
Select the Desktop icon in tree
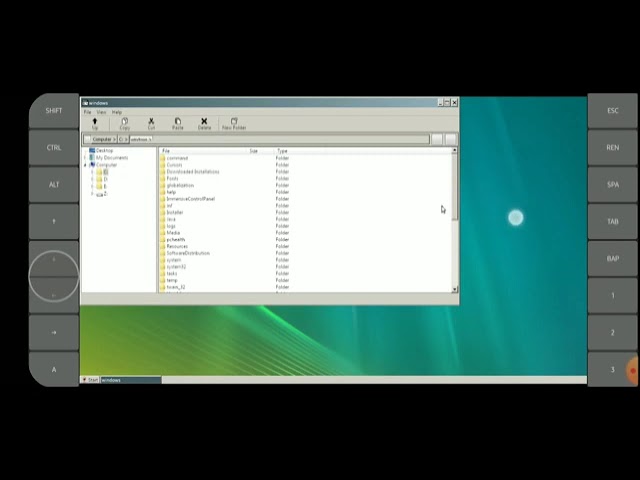coord(92,151)
